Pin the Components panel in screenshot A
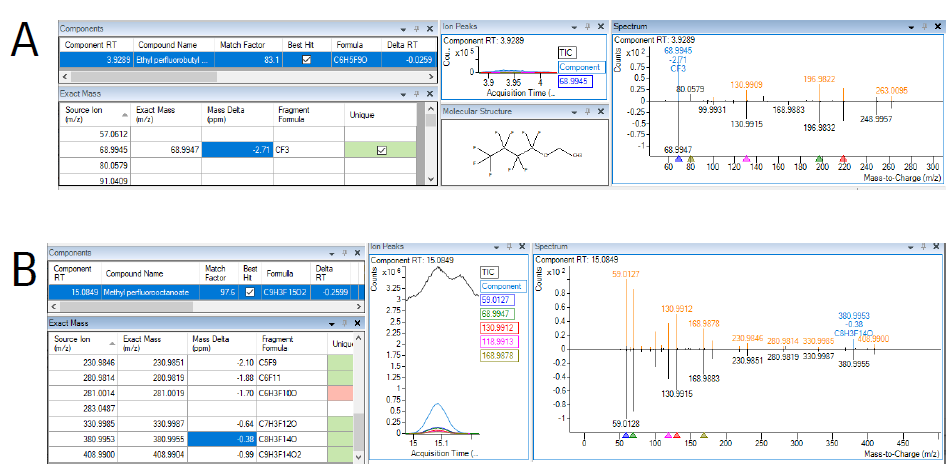The width and height of the screenshot is (951, 468). point(416,28)
